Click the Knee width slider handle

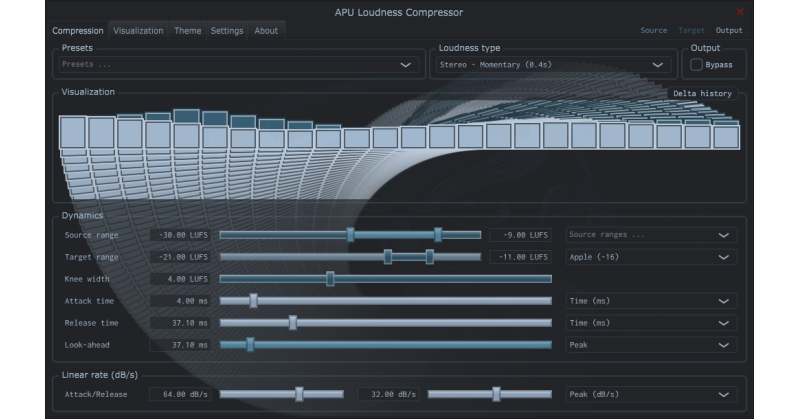330,279
